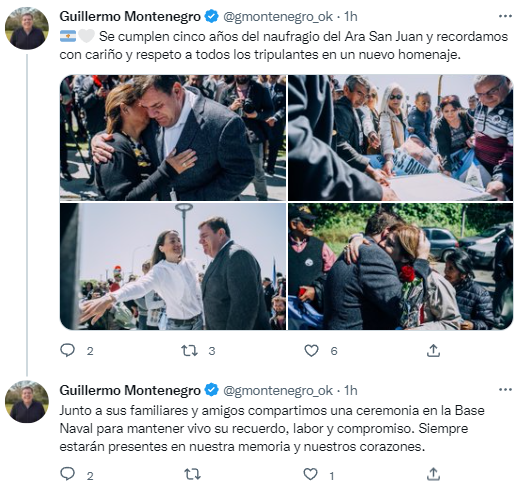Like the first tweet with six likes

point(311,351)
